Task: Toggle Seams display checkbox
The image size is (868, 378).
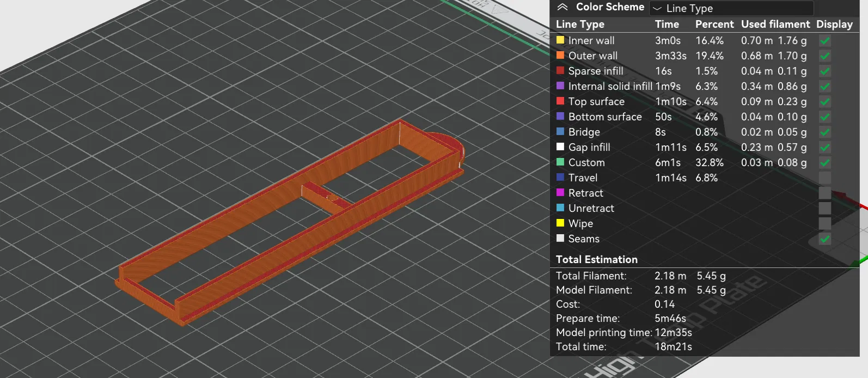Action: 825,239
